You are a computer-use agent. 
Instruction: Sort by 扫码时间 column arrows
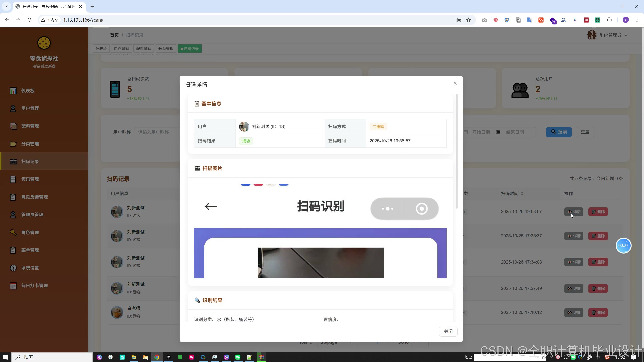tap(522, 193)
